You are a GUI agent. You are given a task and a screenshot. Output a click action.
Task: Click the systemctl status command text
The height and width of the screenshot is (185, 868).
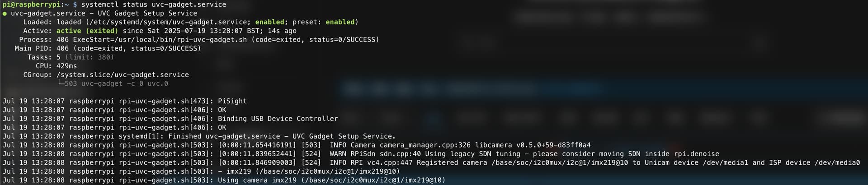[154, 5]
